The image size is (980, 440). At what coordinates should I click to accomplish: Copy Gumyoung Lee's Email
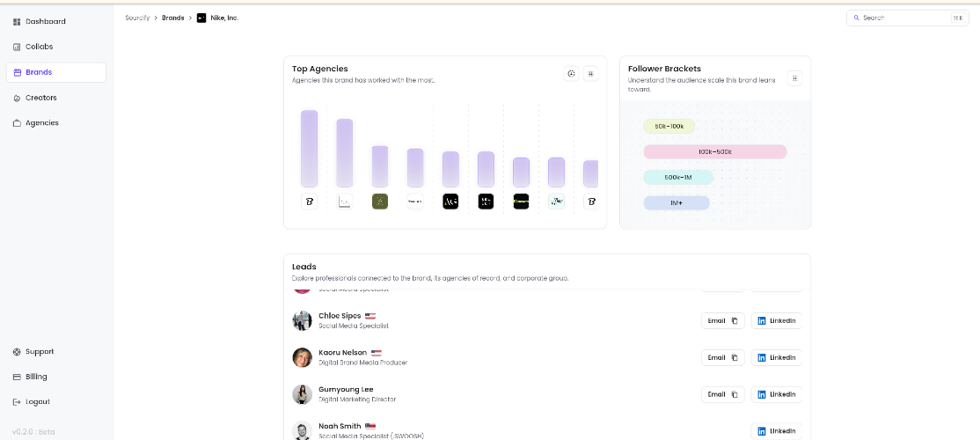tap(722, 394)
